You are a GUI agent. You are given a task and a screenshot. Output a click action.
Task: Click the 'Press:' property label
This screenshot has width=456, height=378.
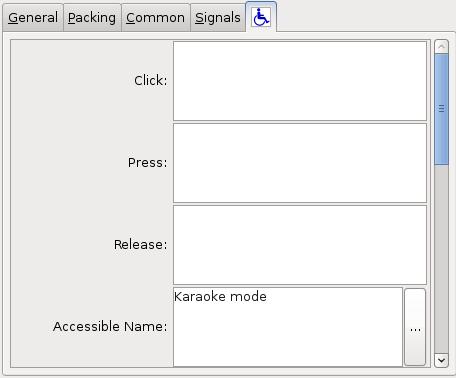coord(148,163)
